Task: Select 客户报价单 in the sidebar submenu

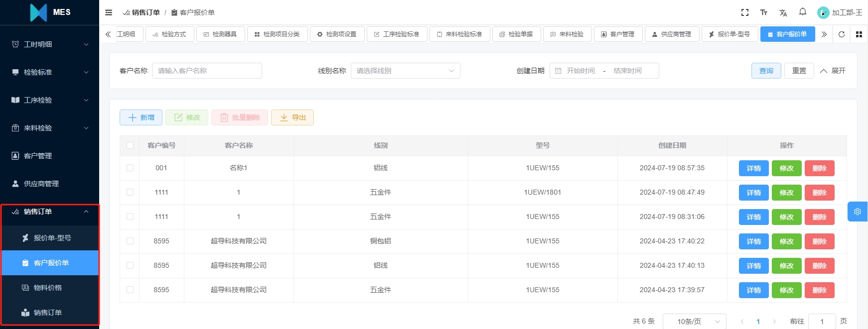Action: click(x=49, y=263)
